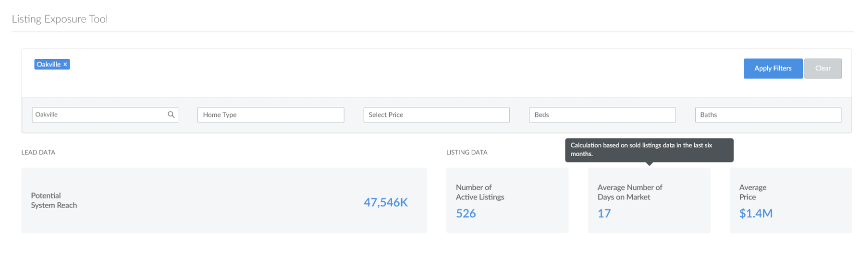This screenshot has height=261, width=868.
Task: Open the Beds dropdown
Action: (602, 114)
